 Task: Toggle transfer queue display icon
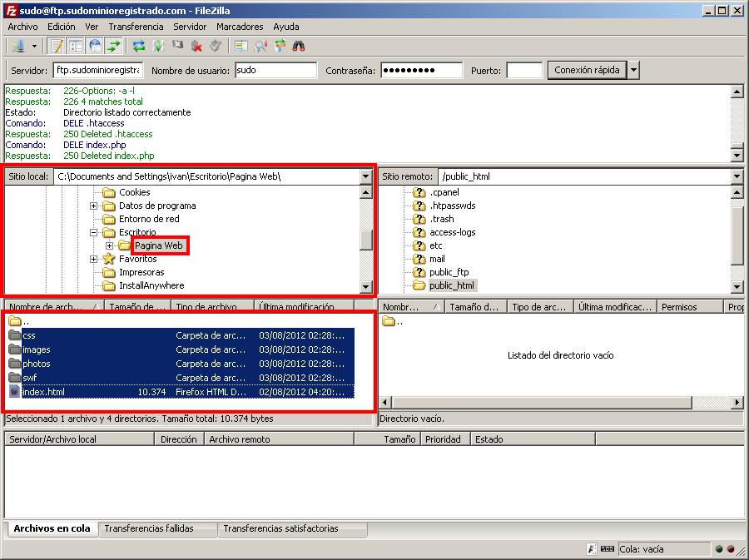tap(114, 47)
